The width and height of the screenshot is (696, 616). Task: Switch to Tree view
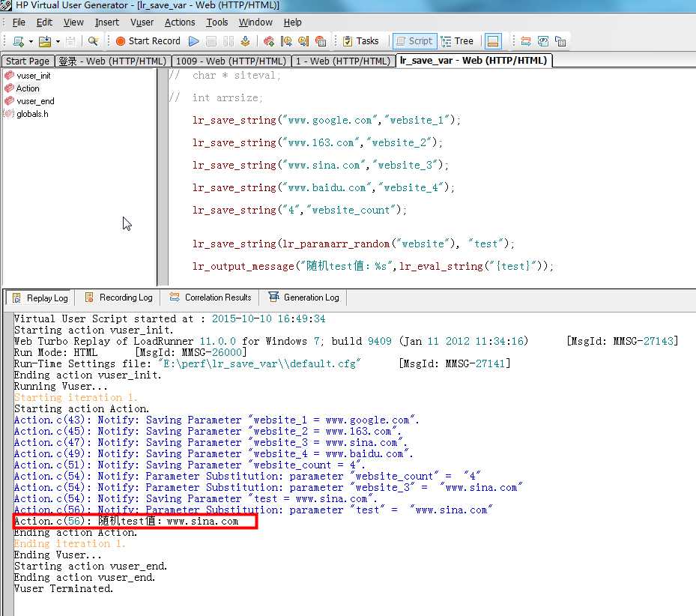tap(457, 41)
